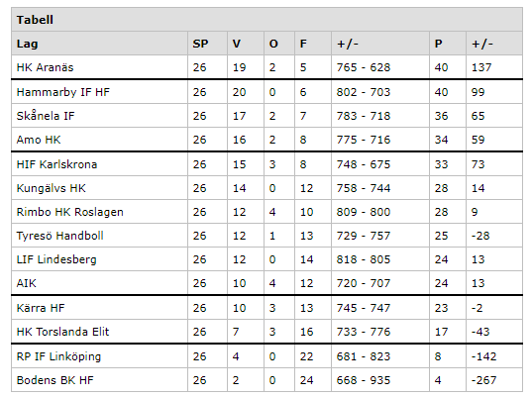Image resolution: width=532 pixels, height=398 pixels.
Task: Open Bodens BK HF team entry
Action: pyautogui.click(x=54, y=380)
